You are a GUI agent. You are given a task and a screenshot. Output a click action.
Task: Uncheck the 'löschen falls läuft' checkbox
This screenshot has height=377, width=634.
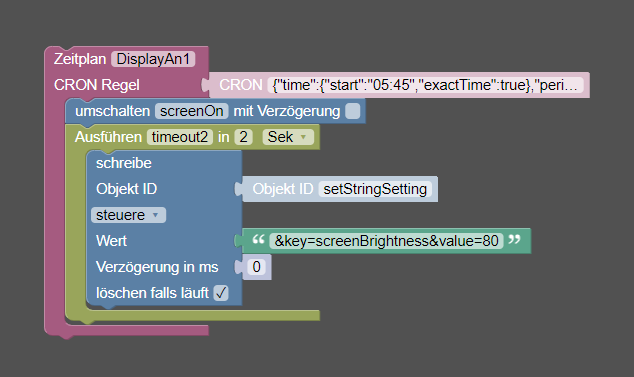[221, 293]
